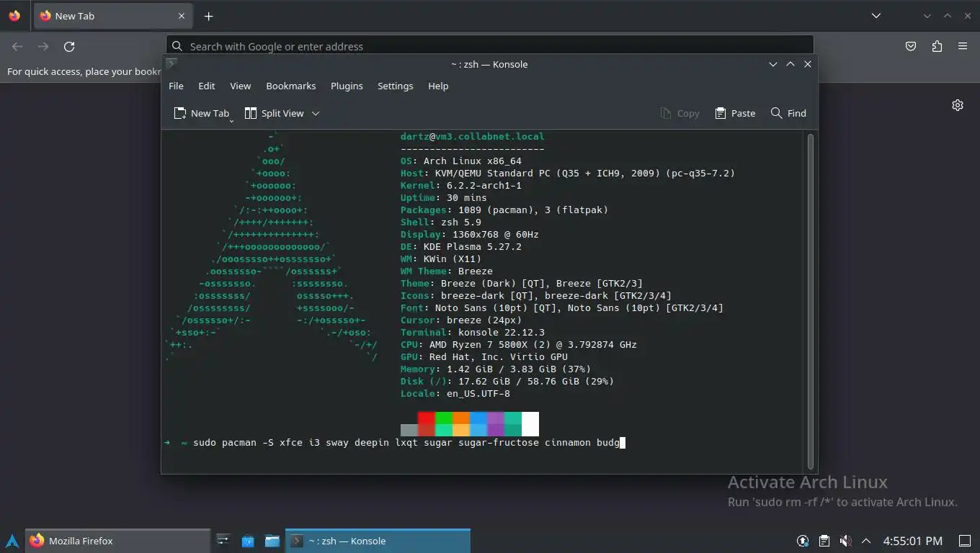Click the 'Kernel: 6.2.2-arch1-1' line

pos(461,186)
